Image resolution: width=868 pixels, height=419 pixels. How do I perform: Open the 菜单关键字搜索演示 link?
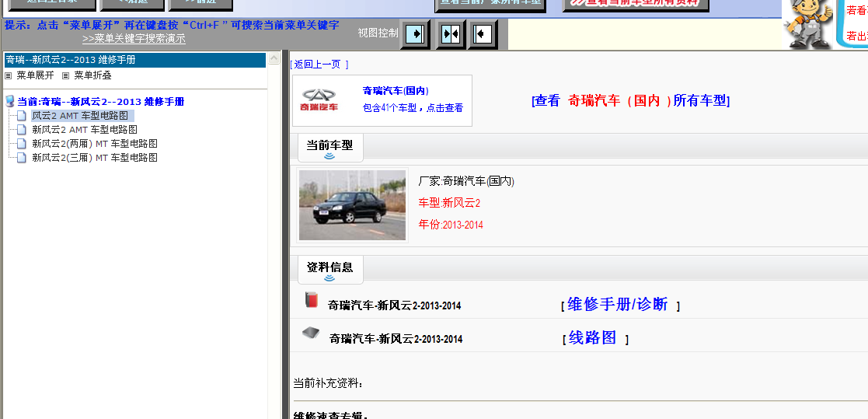click(x=134, y=39)
